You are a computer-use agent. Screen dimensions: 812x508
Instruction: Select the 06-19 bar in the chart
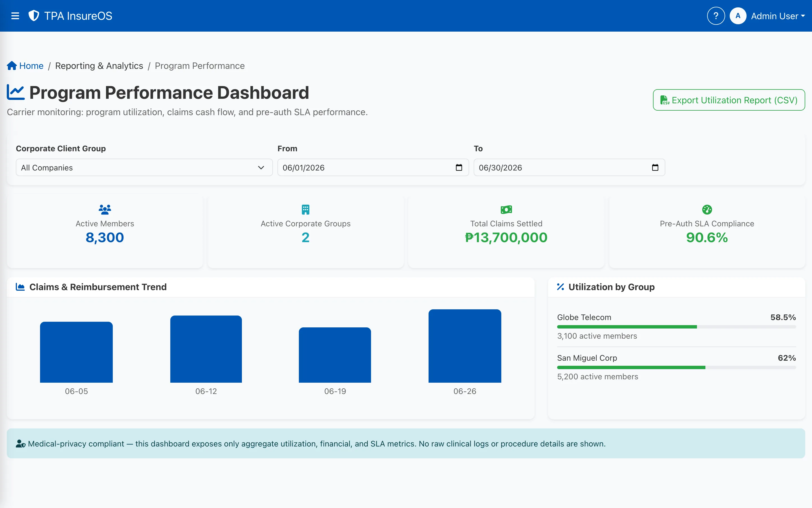pos(335,355)
